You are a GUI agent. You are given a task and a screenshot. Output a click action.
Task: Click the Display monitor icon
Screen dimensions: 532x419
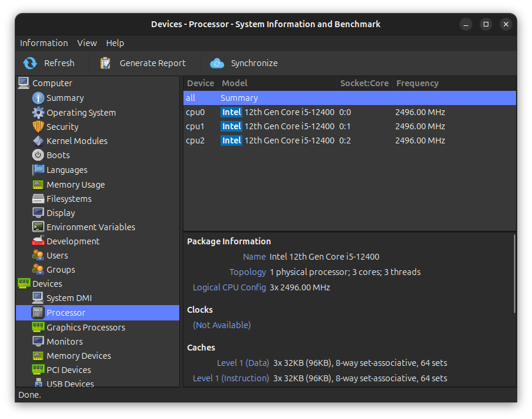coord(38,212)
